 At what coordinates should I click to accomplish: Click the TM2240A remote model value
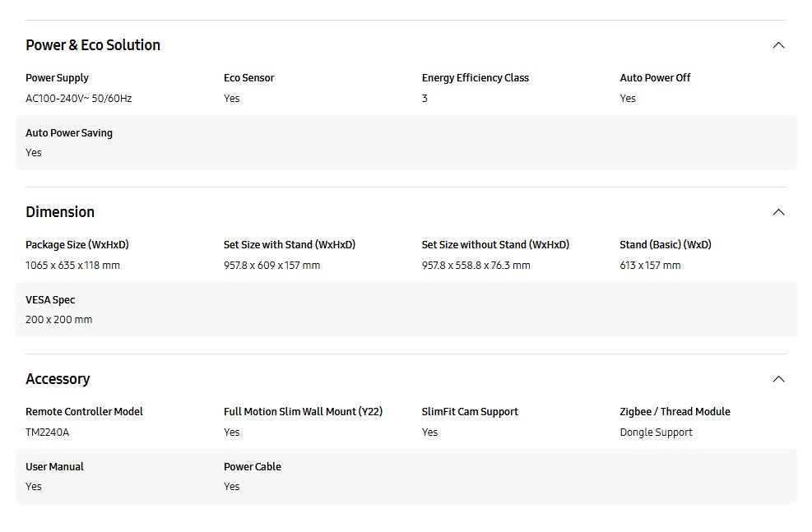pos(48,433)
